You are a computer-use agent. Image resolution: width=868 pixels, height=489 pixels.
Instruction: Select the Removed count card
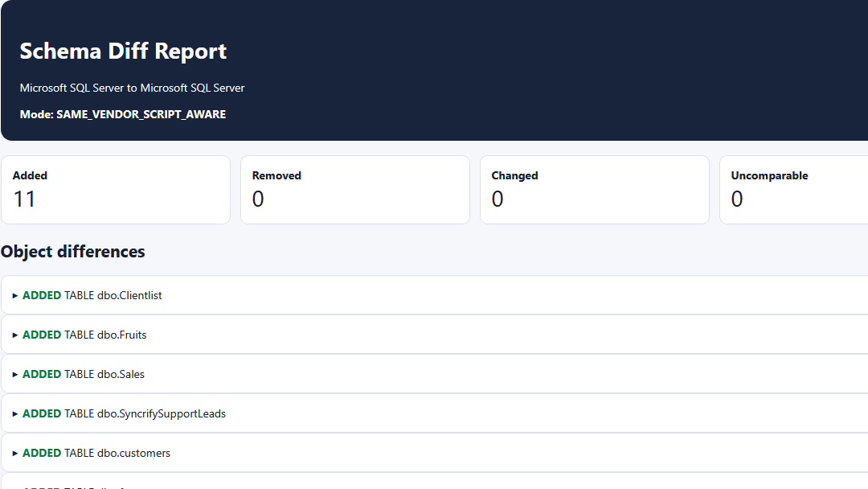click(x=355, y=190)
